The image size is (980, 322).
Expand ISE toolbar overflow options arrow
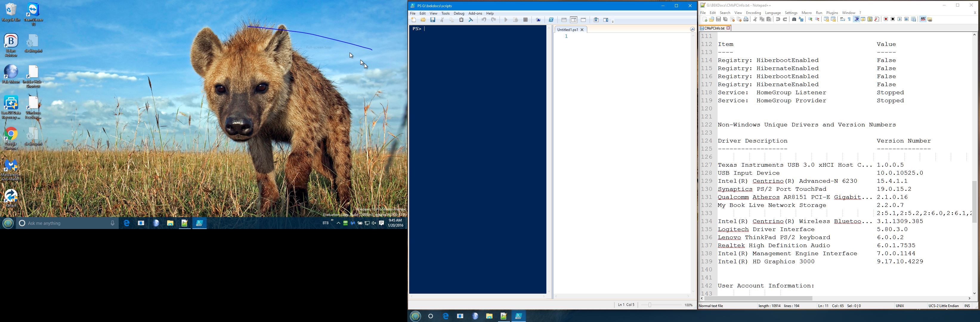tap(613, 21)
